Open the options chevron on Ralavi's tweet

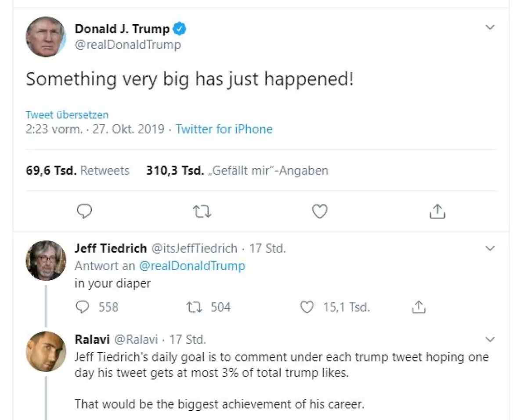(490, 339)
